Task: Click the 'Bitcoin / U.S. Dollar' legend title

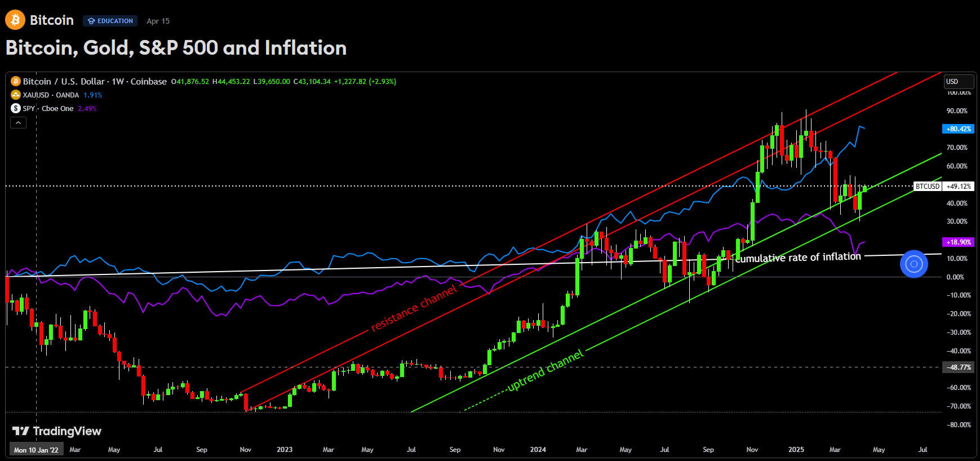Action: pyautogui.click(x=63, y=81)
